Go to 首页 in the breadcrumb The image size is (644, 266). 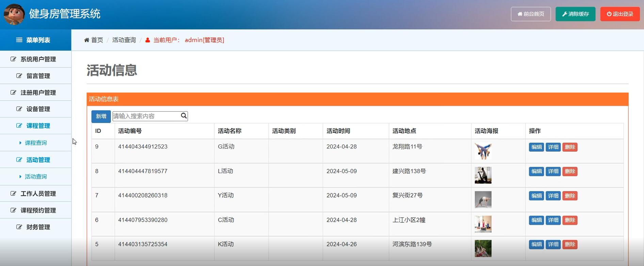(x=97, y=40)
